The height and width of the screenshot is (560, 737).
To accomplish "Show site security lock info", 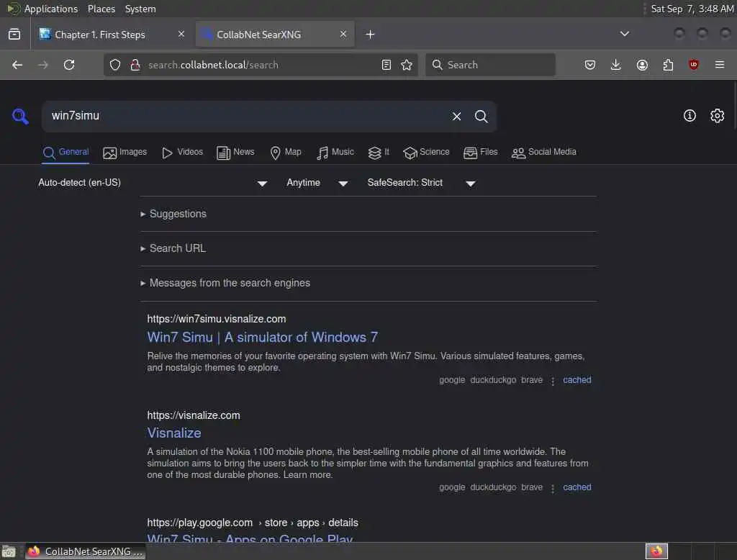I will [x=135, y=65].
